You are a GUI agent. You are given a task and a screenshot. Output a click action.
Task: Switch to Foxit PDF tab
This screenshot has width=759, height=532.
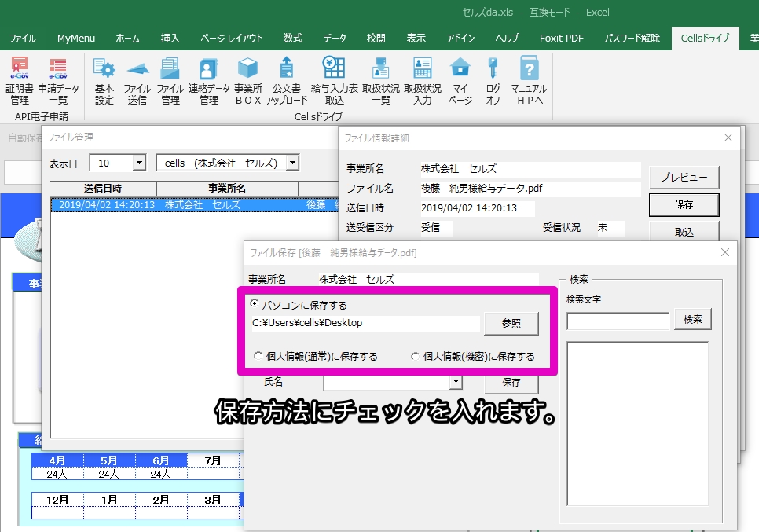click(x=562, y=39)
